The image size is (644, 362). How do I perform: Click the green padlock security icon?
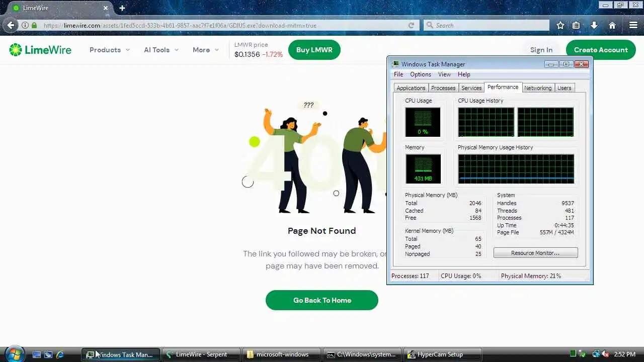(x=34, y=25)
